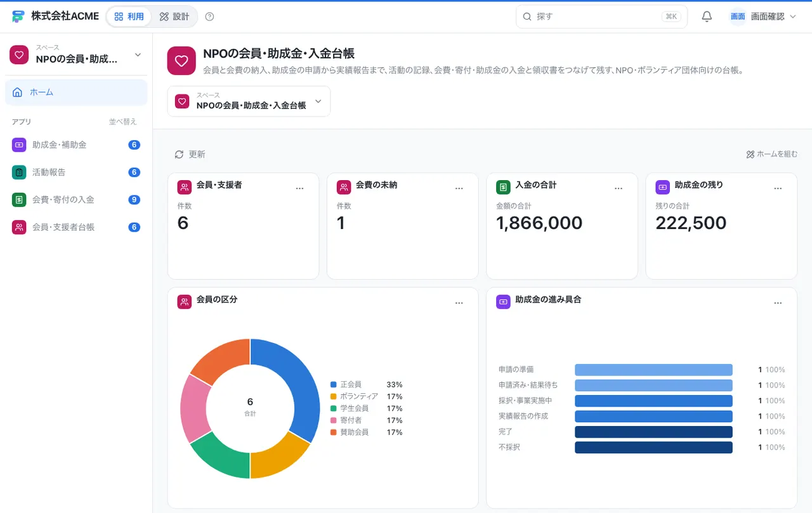
Task: Click the 会費・寄付の入金 app icon in sidebar
Action: point(19,200)
